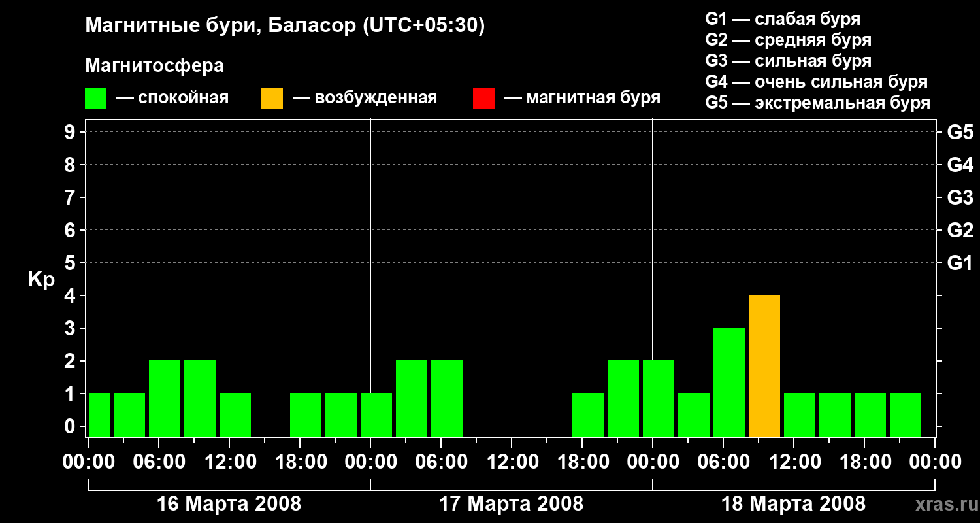Click the 'G4 — очень сильная буря' description
980x523 pixels.
817,82
